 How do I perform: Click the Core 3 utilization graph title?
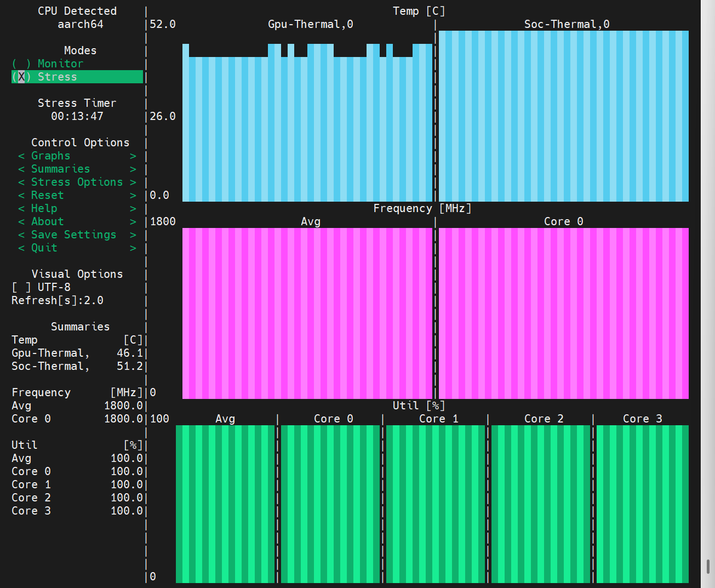click(x=643, y=419)
